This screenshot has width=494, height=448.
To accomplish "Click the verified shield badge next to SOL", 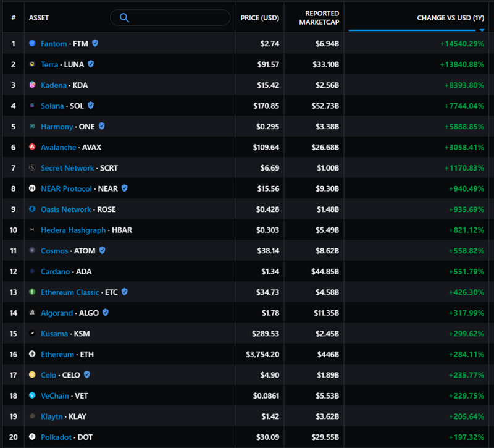I will 91,105.
